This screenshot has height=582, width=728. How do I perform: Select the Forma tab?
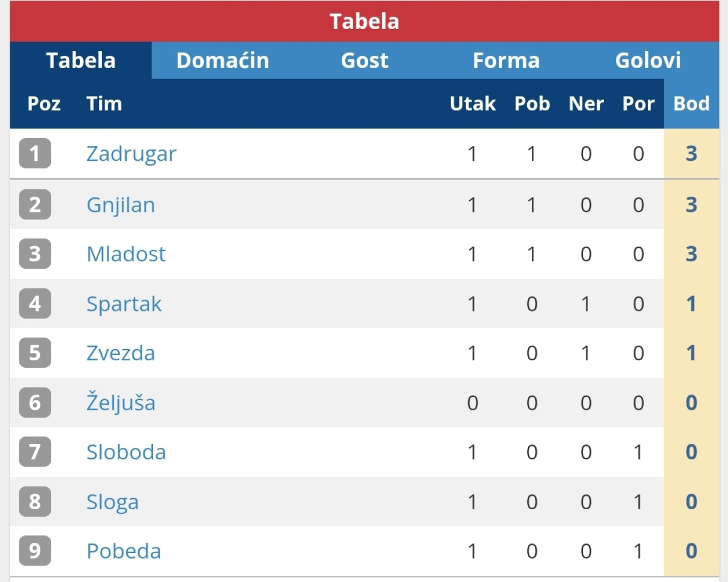tap(506, 60)
